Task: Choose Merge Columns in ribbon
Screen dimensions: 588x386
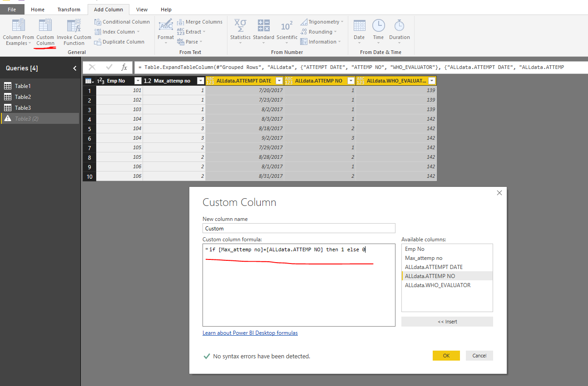Action: (x=200, y=22)
